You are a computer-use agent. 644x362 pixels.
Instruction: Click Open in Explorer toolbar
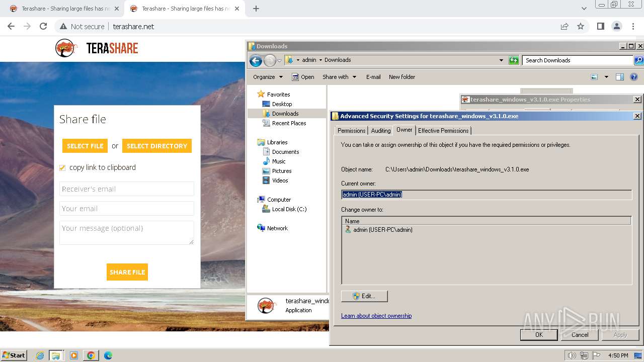point(303,77)
